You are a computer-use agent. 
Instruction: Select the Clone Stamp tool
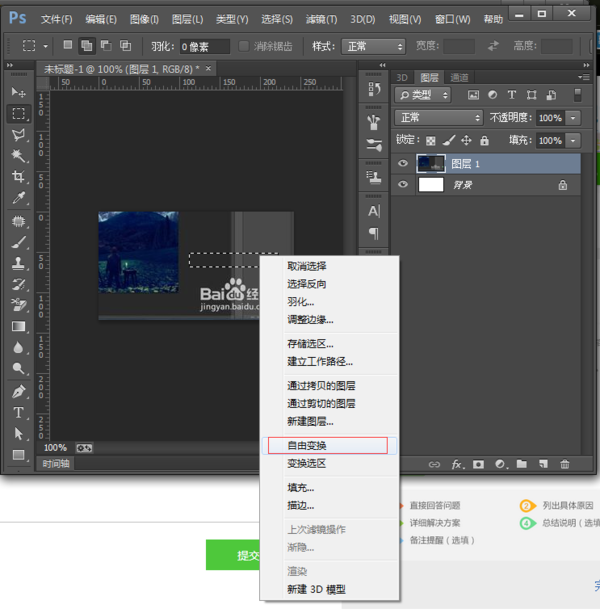[18, 263]
